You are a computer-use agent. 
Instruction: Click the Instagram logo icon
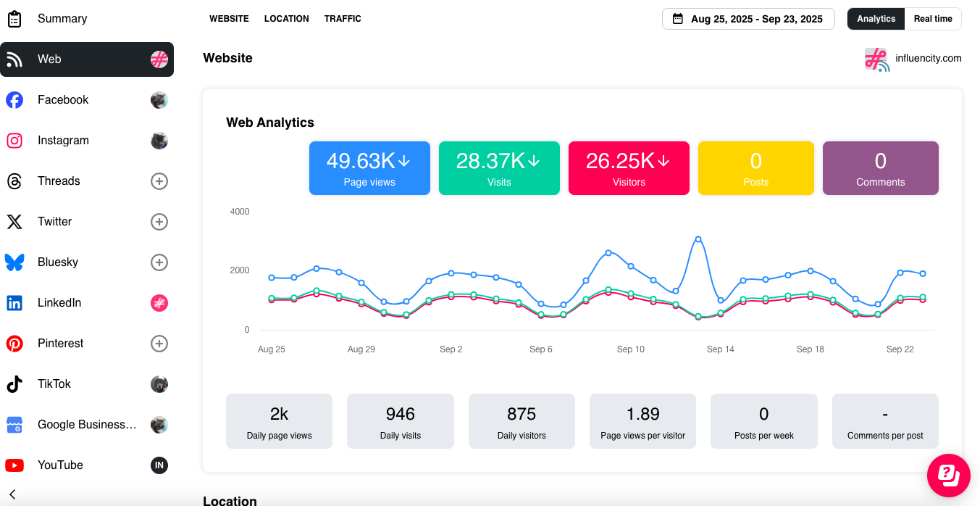(x=14, y=141)
